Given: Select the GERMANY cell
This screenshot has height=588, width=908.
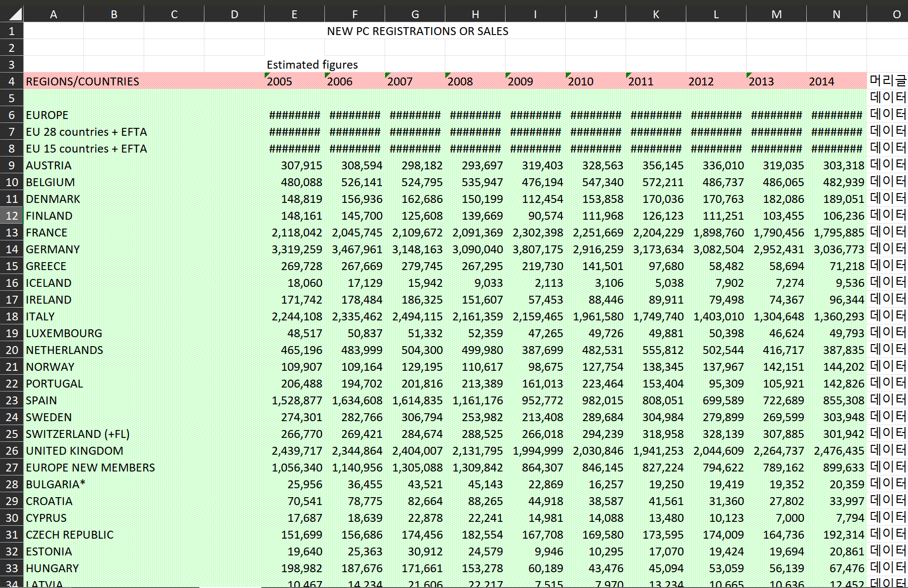Looking at the screenshot, I should 53,249.
